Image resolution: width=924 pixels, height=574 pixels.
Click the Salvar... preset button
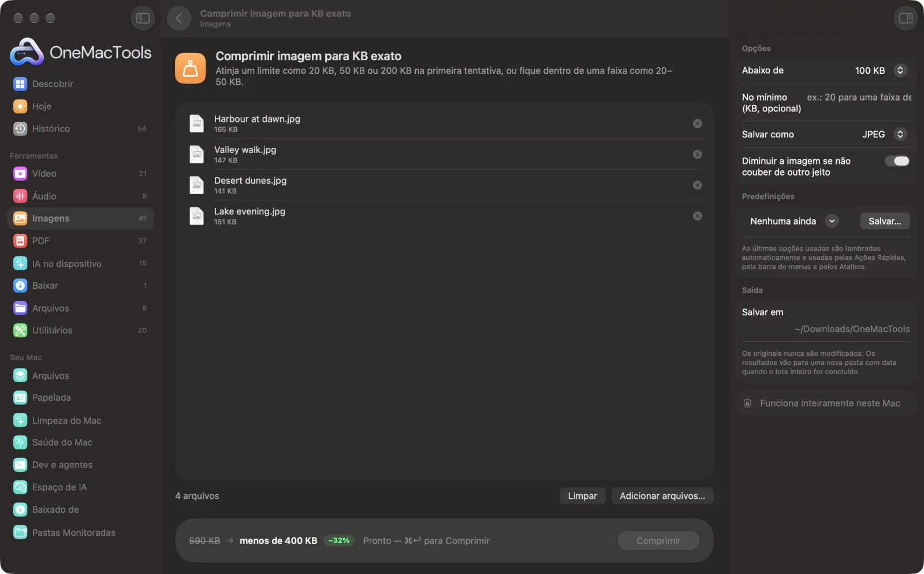tap(885, 221)
